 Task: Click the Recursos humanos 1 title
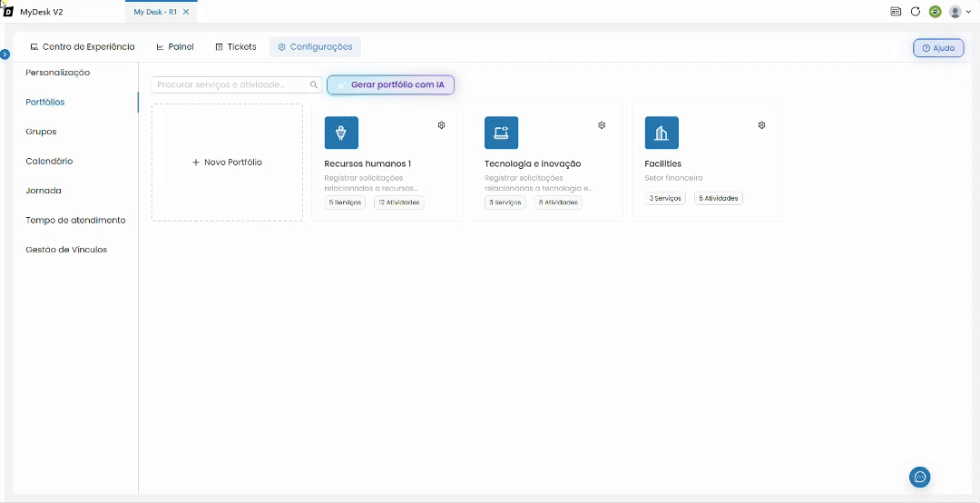click(x=367, y=164)
